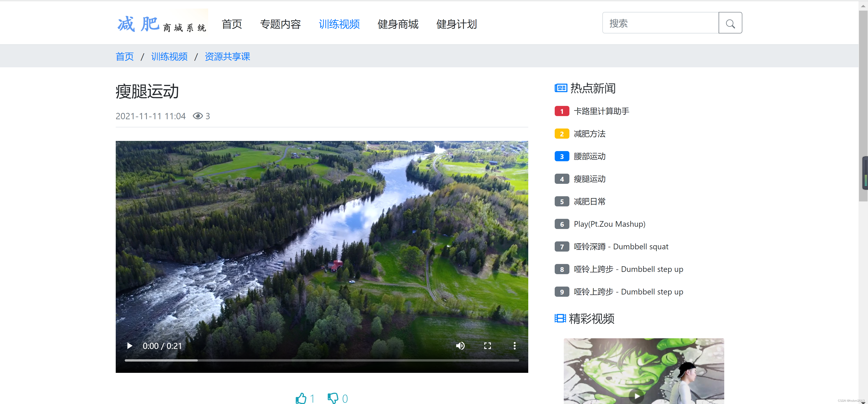This screenshot has height=404, width=868.
Task: Click the date 2021-11-11 11:04
Action: 151,116
